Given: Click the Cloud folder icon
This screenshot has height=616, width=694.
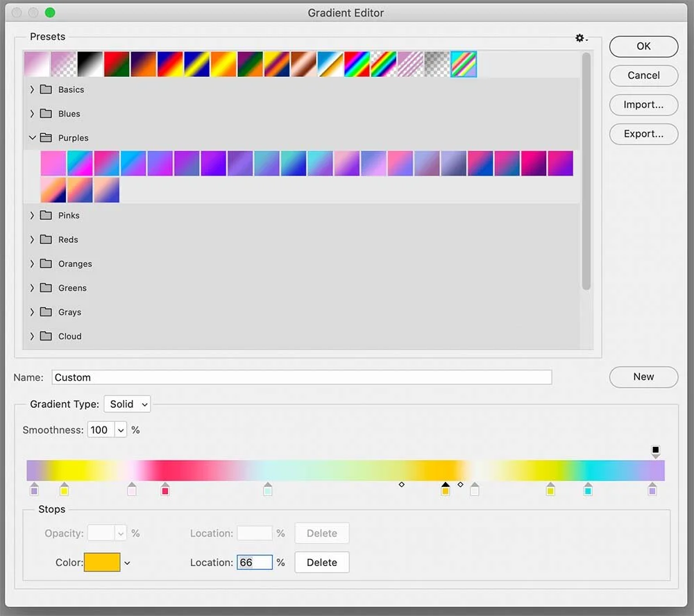Looking at the screenshot, I should point(44,336).
